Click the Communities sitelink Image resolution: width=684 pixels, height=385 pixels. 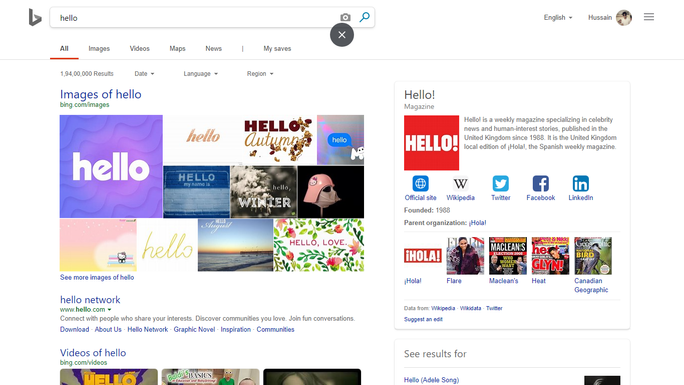275,329
